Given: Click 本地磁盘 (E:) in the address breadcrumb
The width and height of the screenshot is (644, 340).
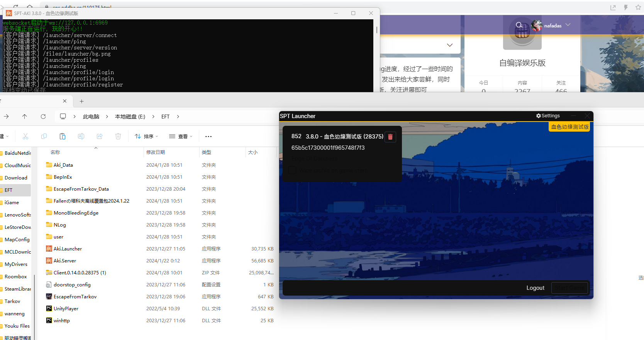Looking at the screenshot, I should point(130,117).
